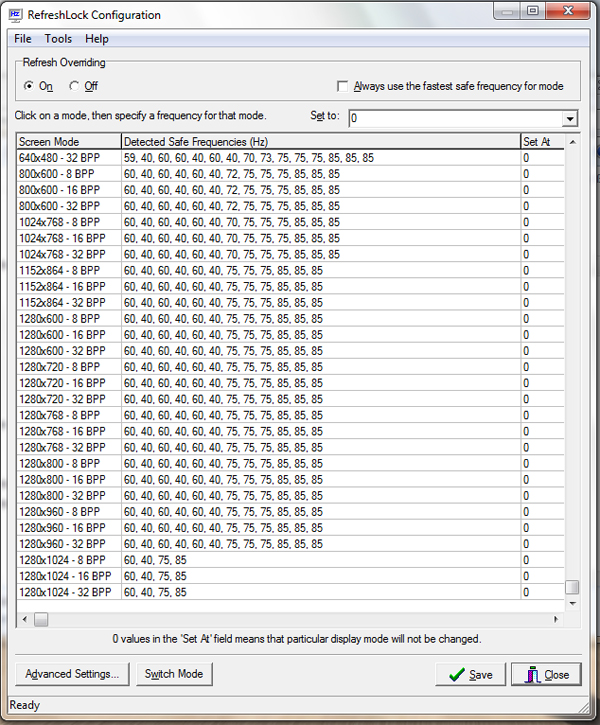Click the RefreshLock title bar icon
This screenshot has height=725, width=600.
pyautogui.click(x=15, y=15)
